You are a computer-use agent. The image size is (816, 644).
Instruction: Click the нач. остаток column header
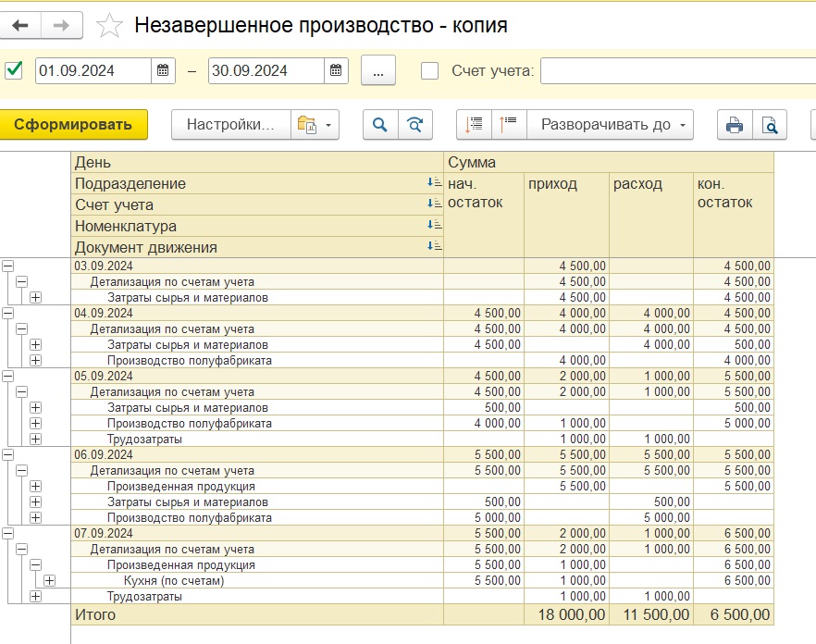pos(484,215)
